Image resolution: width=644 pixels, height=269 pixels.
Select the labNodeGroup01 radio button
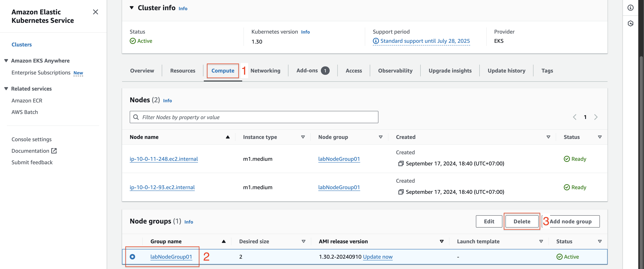(132, 257)
